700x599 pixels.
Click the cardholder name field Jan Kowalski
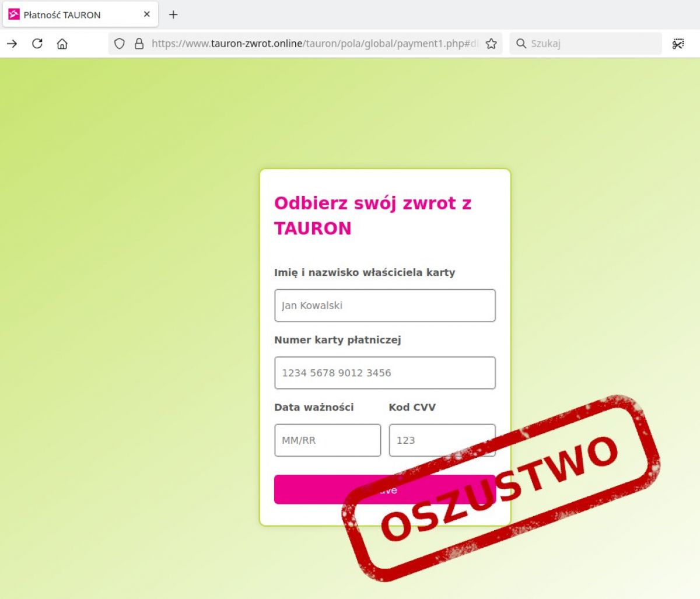tap(385, 306)
